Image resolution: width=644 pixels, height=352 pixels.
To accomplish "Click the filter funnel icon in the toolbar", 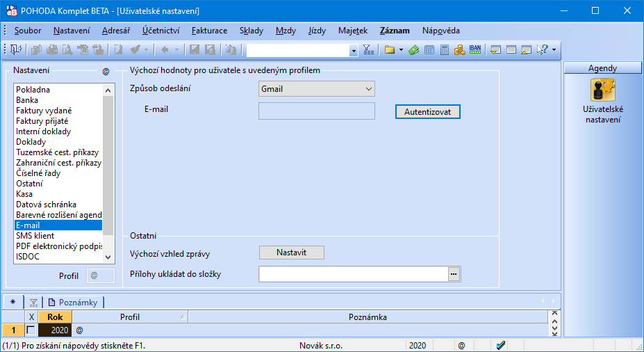I will 368,50.
